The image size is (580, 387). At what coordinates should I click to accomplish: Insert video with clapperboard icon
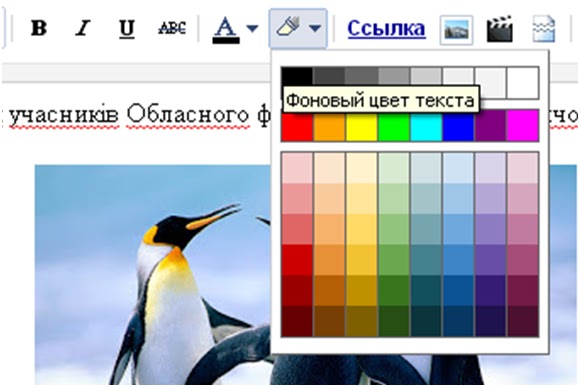(x=500, y=28)
